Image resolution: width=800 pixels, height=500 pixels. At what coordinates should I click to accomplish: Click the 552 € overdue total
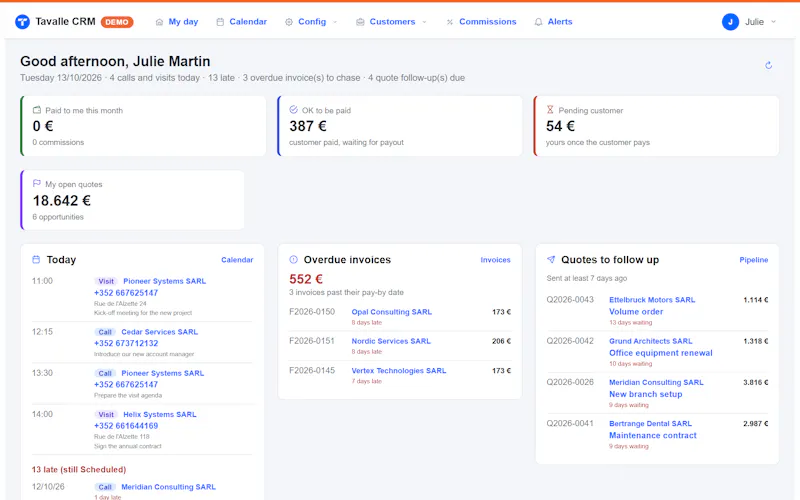click(x=306, y=279)
